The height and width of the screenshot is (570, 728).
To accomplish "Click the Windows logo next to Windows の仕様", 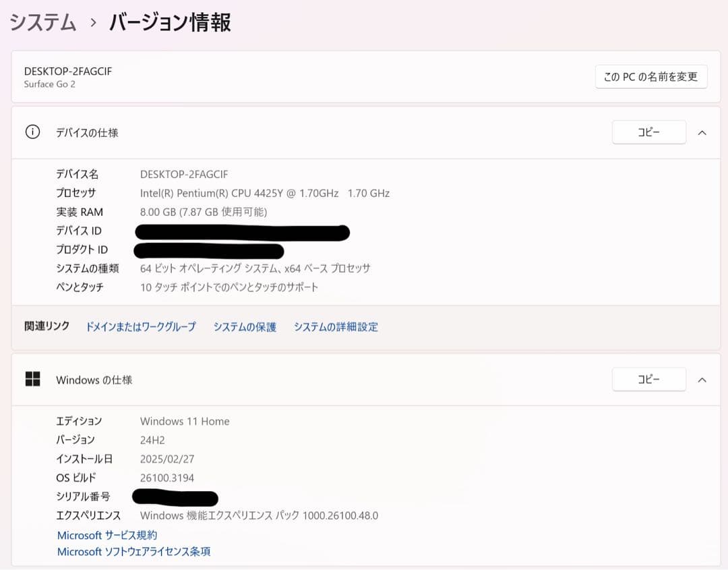I will (x=32, y=379).
